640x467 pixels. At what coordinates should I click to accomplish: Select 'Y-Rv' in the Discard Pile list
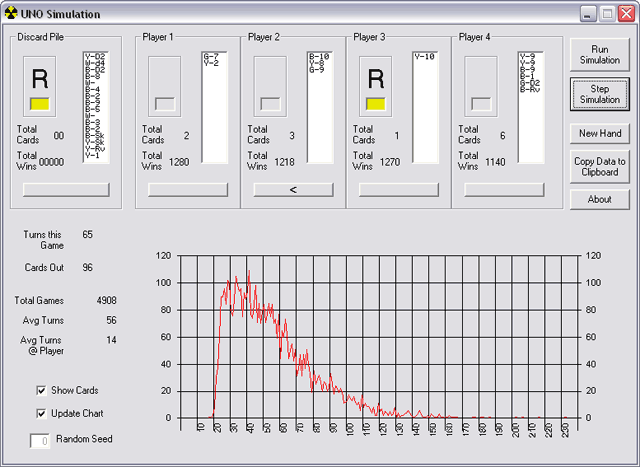point(95,148)
